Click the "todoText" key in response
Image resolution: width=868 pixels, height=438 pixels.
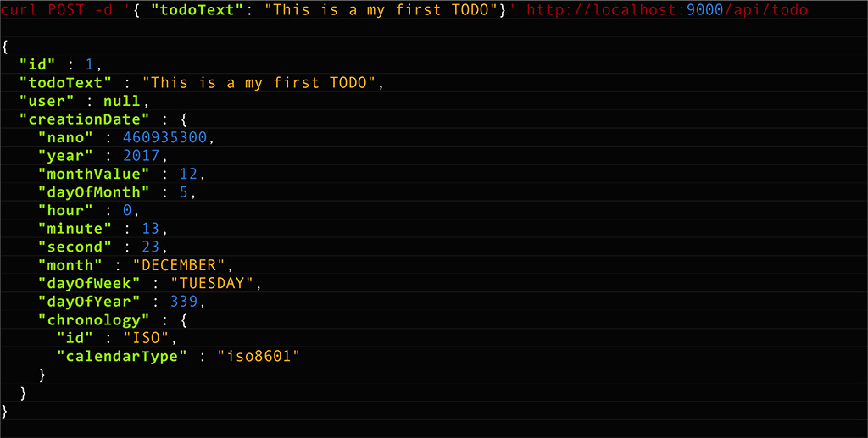point(65,83)
